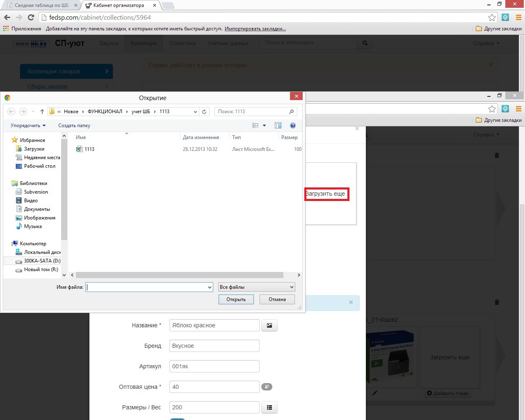Click the Отмена button
The image size is (525, 420).
[x=277, y=299]
